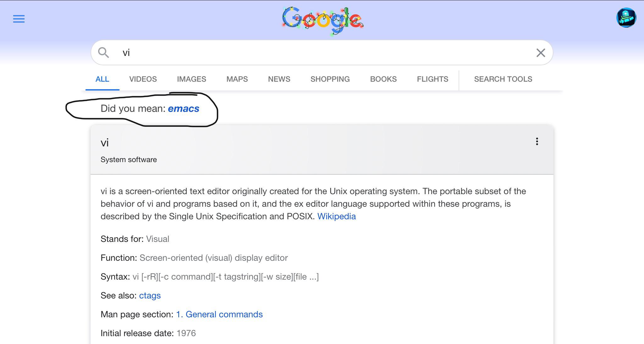
Task: Open SEARCH TOOLS options
Action: [x=503, y=79]
